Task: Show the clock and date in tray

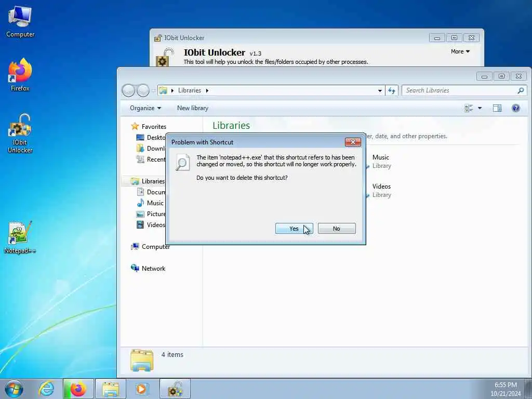Action: (x=506, y=389)
